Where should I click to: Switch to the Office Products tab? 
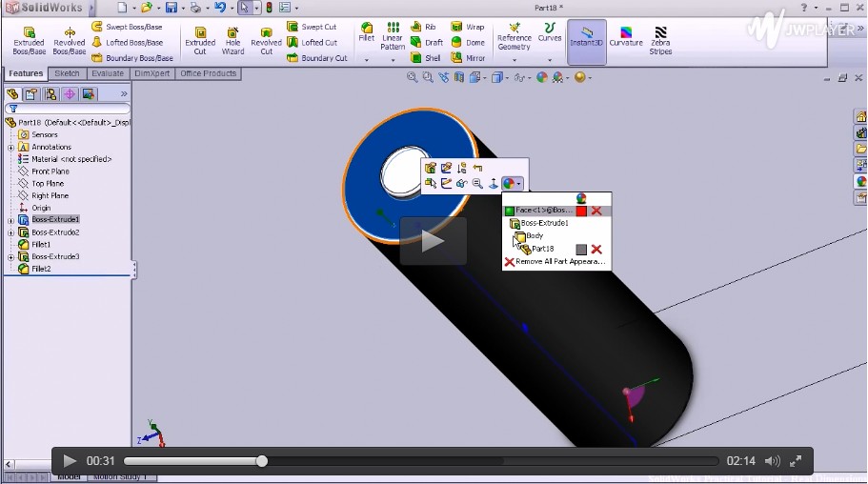tap(208, 73)
